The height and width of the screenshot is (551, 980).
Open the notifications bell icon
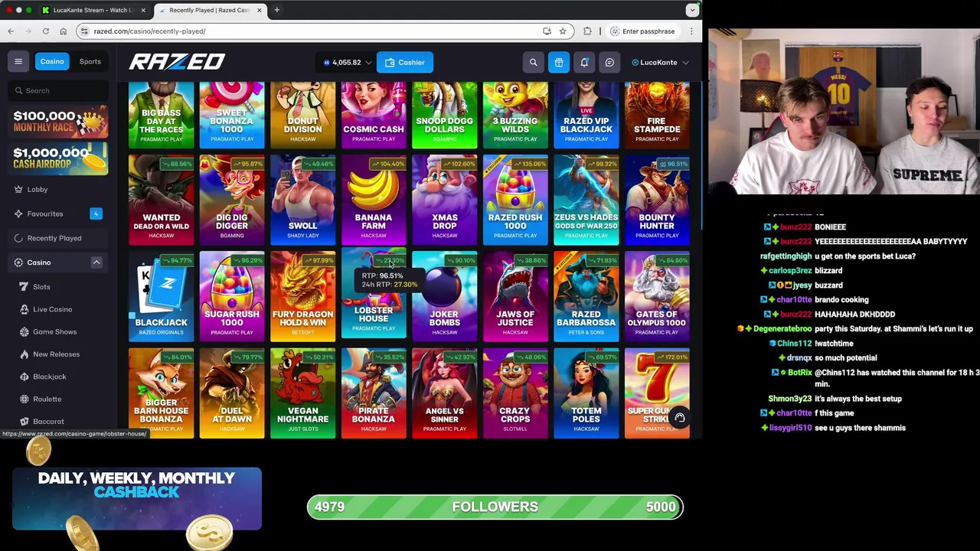tap(584, 62)
